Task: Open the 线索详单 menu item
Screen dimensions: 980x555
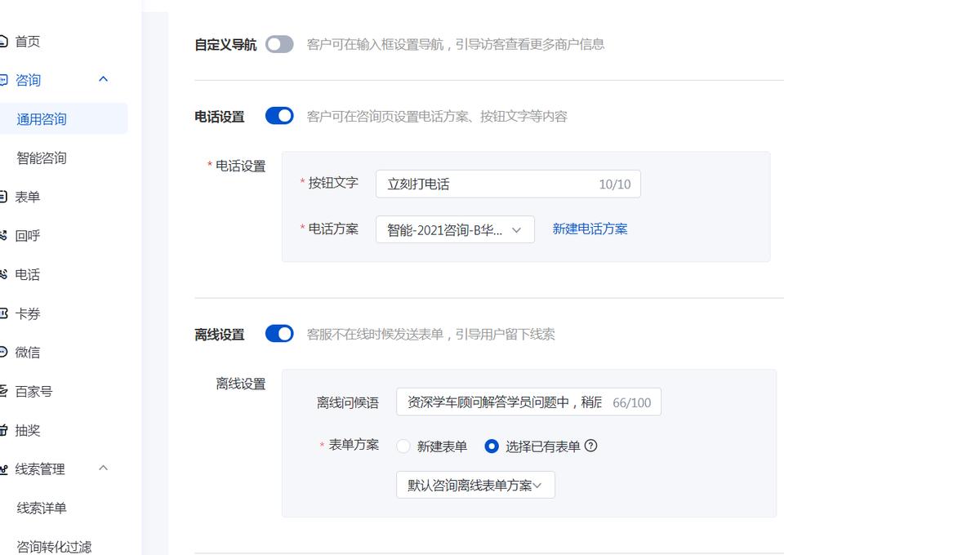Action: (x=40, y=508)
